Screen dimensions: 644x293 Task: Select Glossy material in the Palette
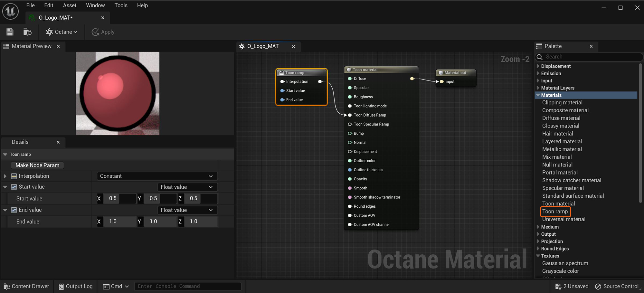tap(561, 126)
